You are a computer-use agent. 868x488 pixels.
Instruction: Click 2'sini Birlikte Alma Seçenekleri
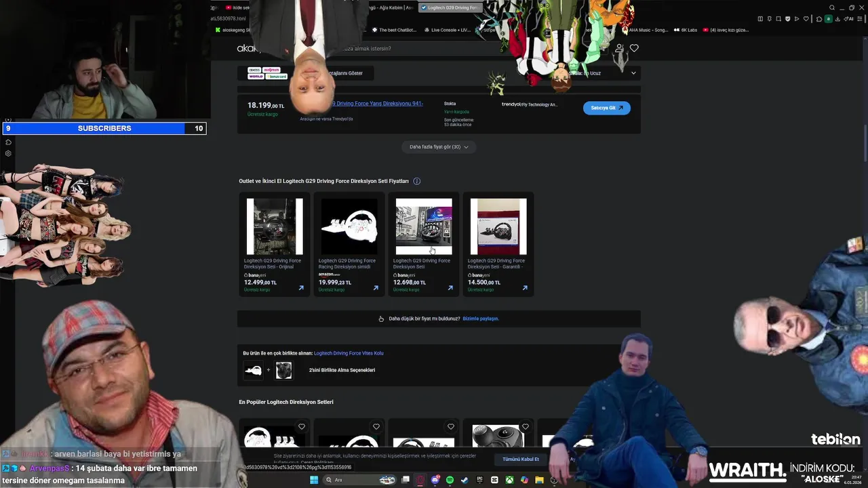pyautogui.click(x=342, y=370)
